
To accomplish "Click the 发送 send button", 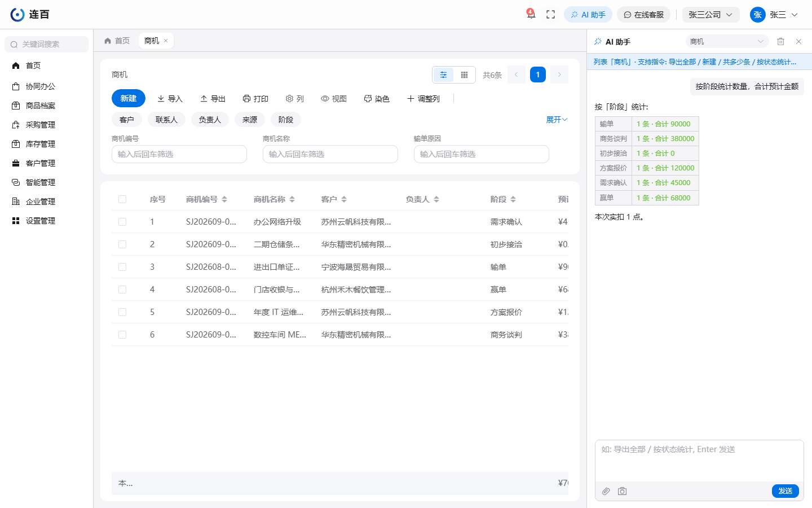I will pos(785,491).
